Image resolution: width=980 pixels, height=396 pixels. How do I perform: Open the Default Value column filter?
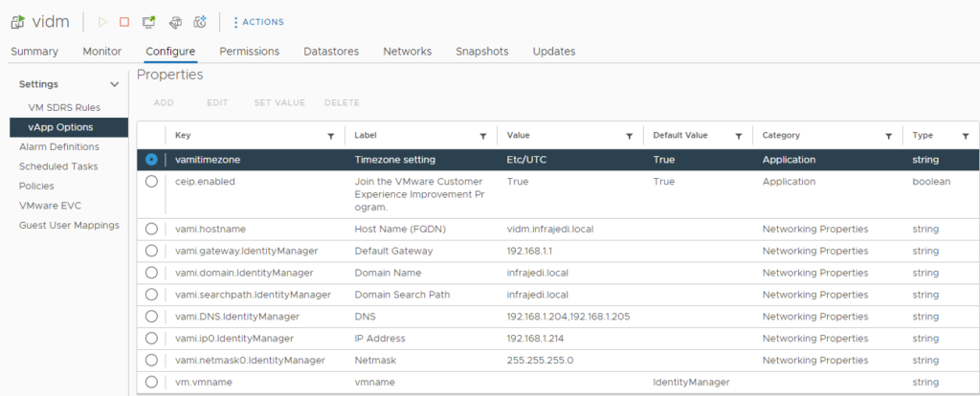pyautogui.click(x=739, y=136)
